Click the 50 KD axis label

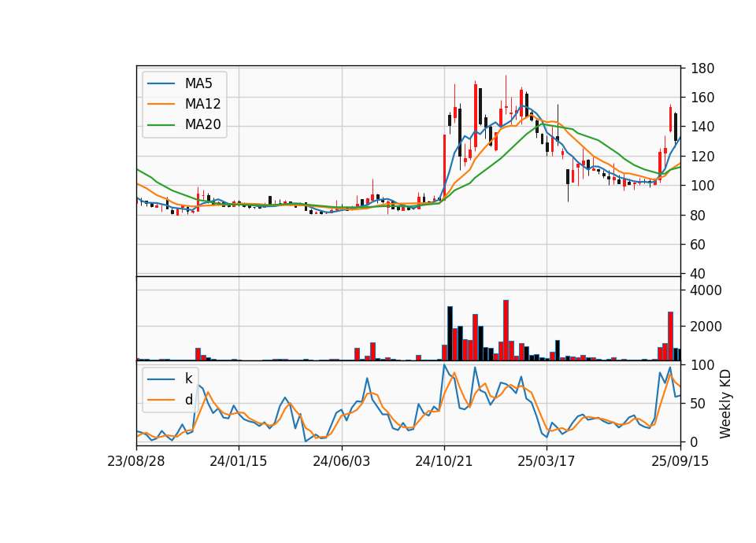(x=699, y=404)
